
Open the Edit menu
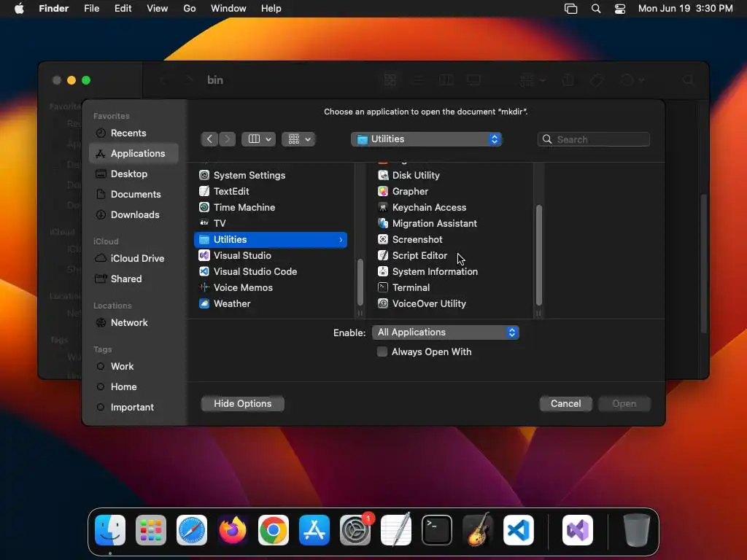click(123, 9)
